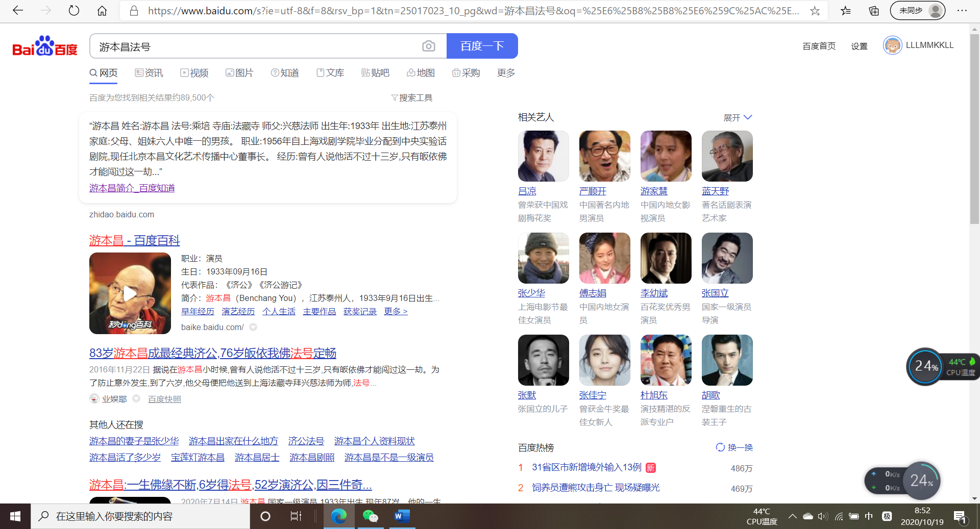Go back to the previous page
Viewport: 980px width, 529px height.
point(18,10)
